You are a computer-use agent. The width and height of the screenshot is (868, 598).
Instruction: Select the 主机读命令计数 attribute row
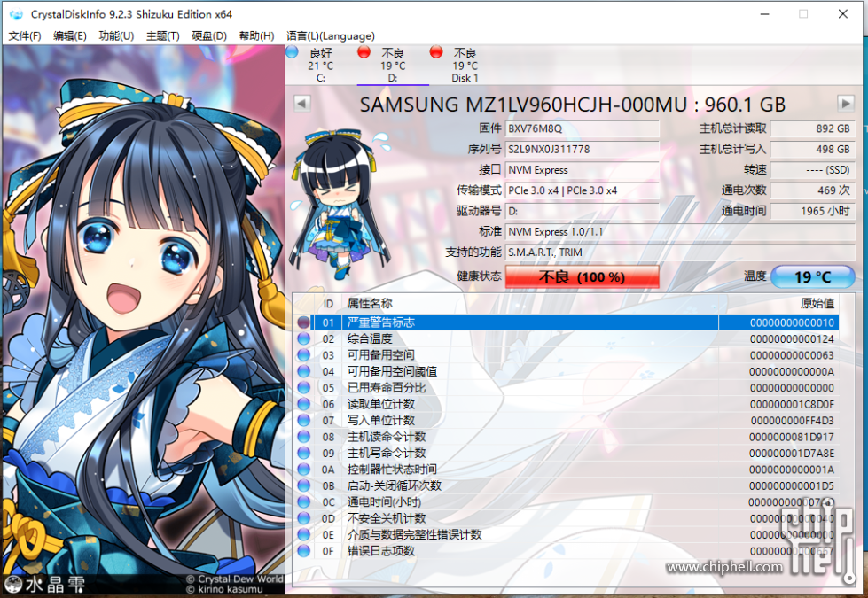click(x=566, y=437)
